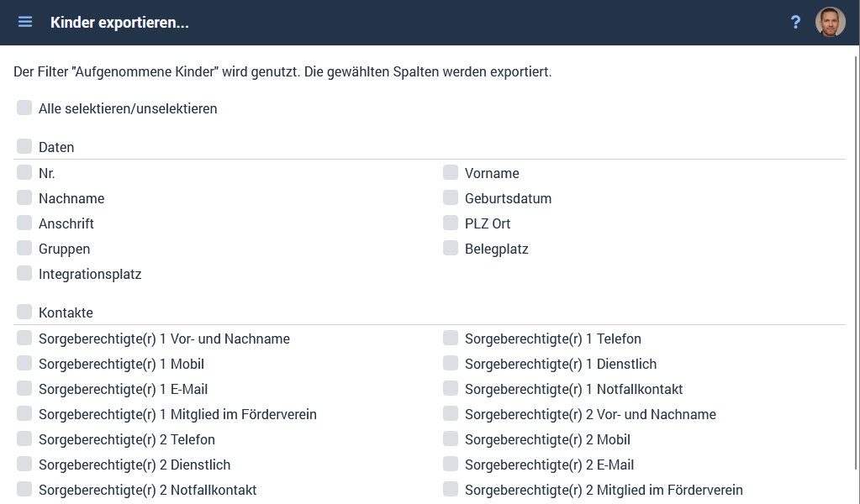Screen dimensions: 860x504
Task: Open the user profile avatar
Action: coord(831,23)
